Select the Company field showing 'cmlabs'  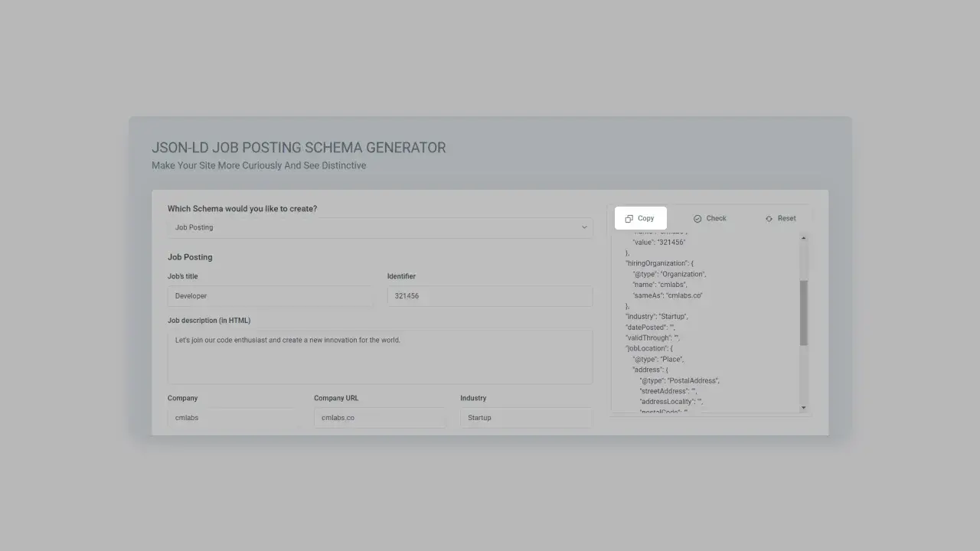(231, 417)
